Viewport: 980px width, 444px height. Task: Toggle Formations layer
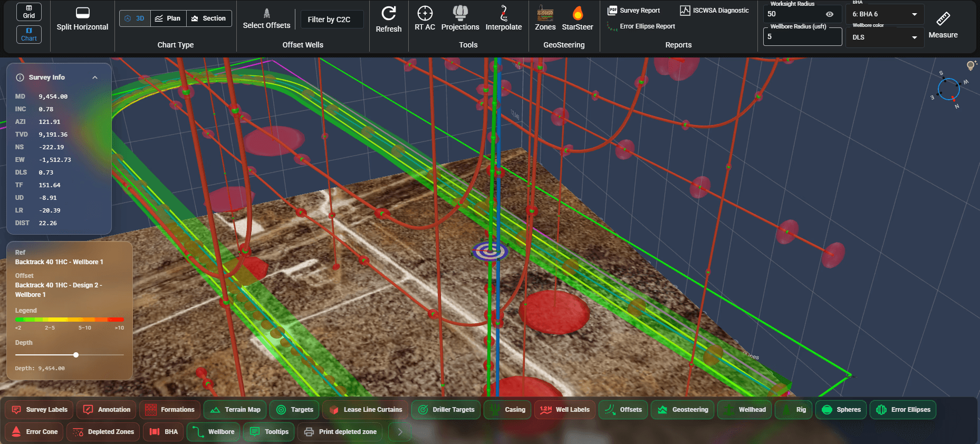170,410
